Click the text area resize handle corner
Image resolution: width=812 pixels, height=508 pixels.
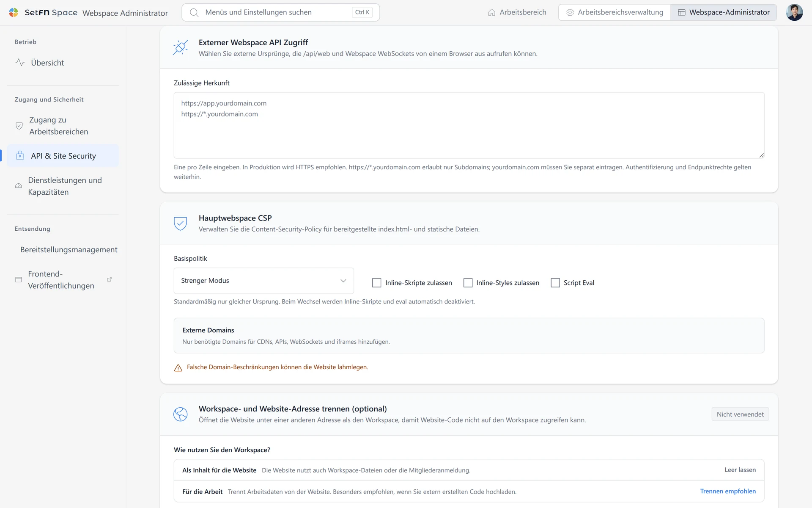[x=761, y=155]
